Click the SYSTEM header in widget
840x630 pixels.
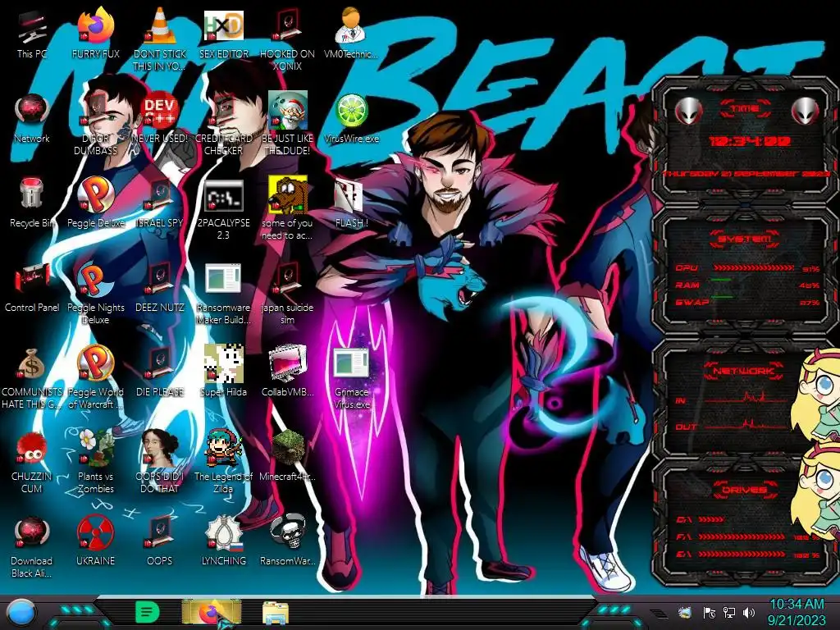tap(745, 239)
